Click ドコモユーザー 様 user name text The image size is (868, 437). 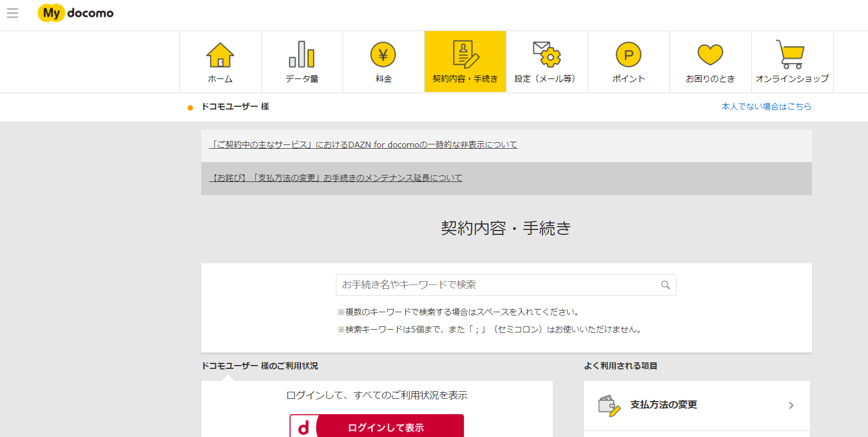pyautogui.click(x=235, y=107)
